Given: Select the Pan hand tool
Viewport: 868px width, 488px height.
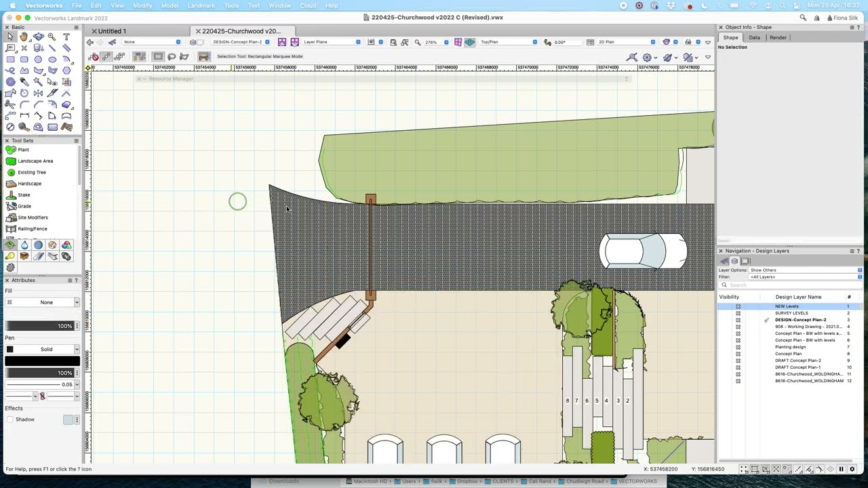Looking at the screenshot, I should pyautogui.click(x=24, y=37).
